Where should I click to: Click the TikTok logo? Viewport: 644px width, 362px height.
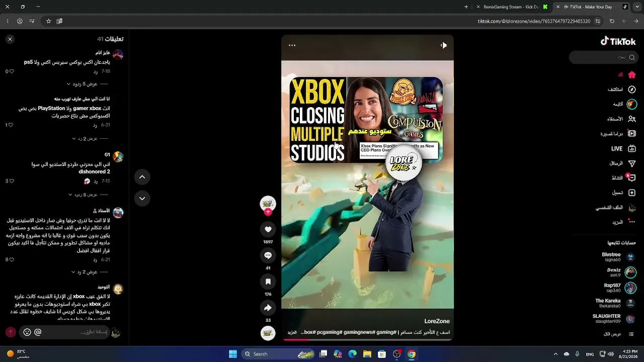618,41
